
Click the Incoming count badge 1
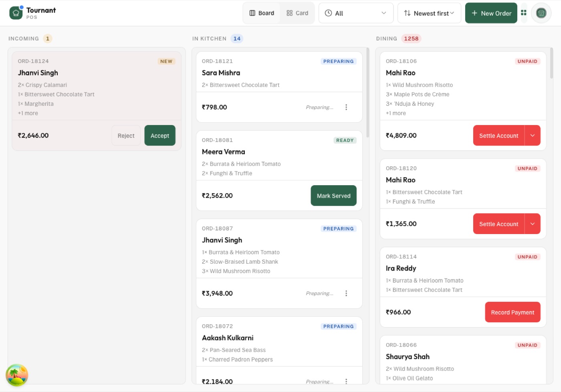pos(48,38)
